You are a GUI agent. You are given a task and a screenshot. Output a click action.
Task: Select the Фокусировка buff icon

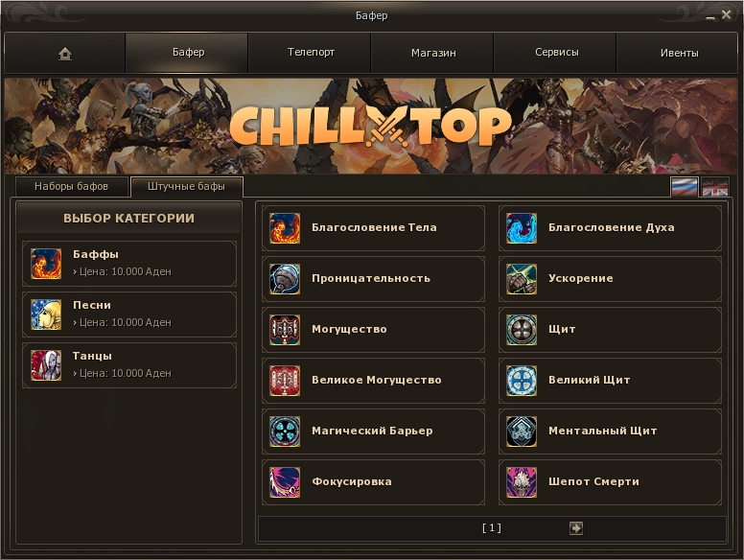pos(285,482)
